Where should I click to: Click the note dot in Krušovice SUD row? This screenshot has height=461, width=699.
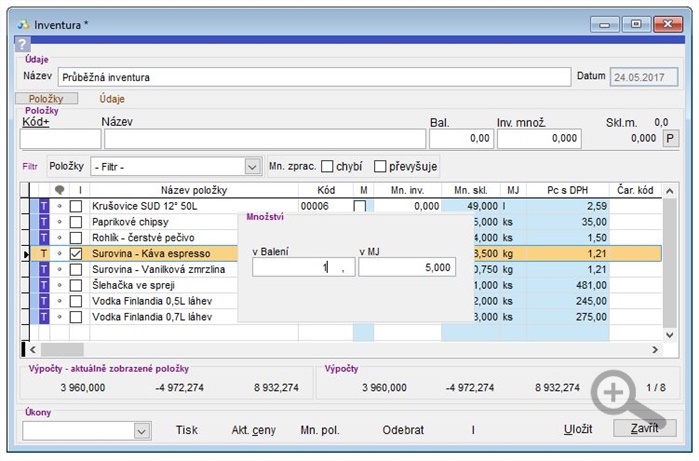59,206
